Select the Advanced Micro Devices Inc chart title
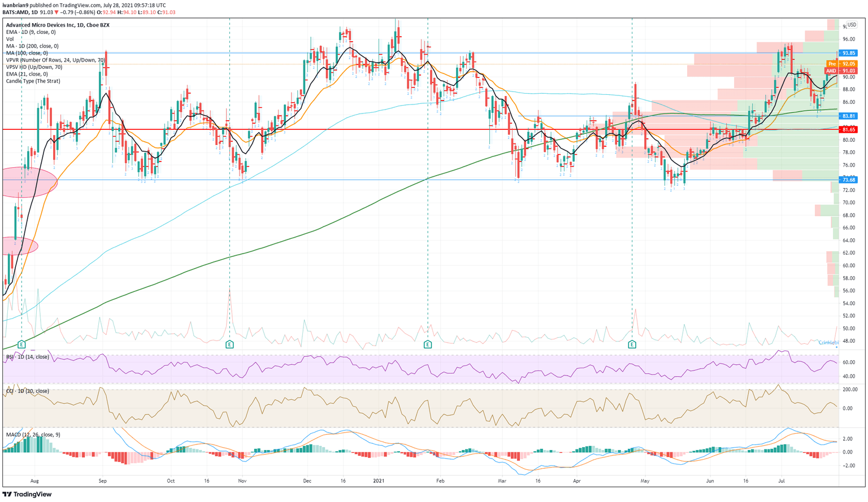This screenshot has width=868, height=502. (x=58, y=25)
